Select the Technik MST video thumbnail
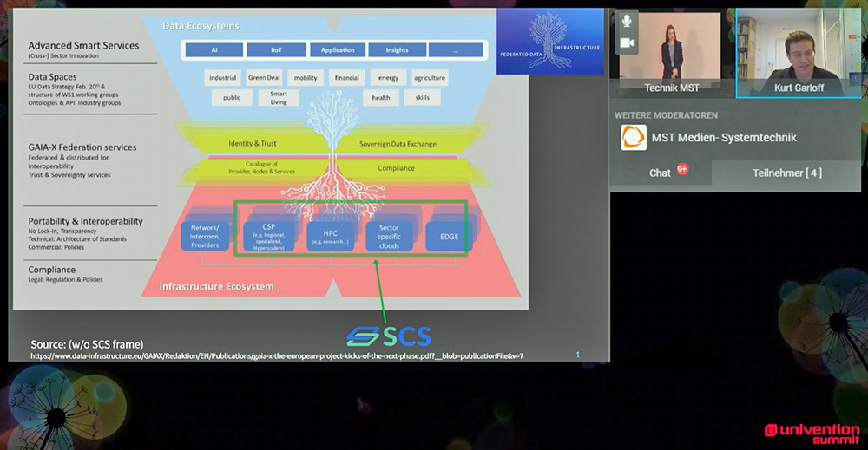Viewport: 868px width, 450px height. point(671,52)
